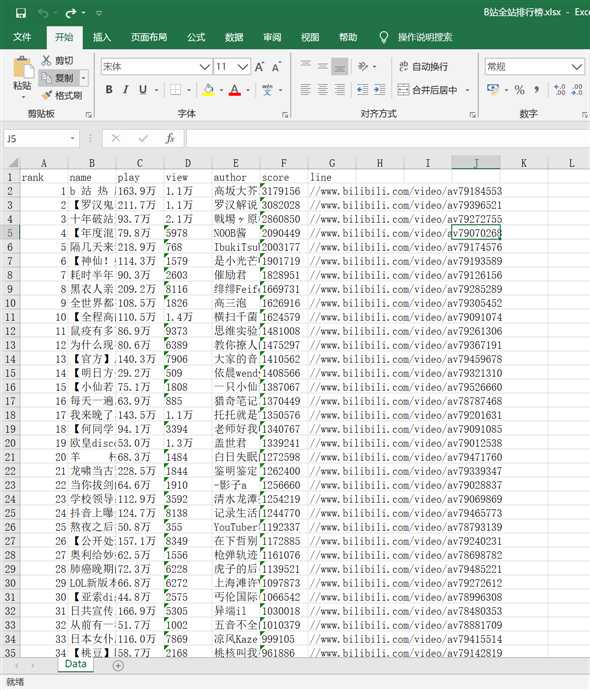Viewport: 590px width, 690px height.
Task: Click the 操作说明搜索 search box
Action: pyautogui.click(x=425, y=37)
